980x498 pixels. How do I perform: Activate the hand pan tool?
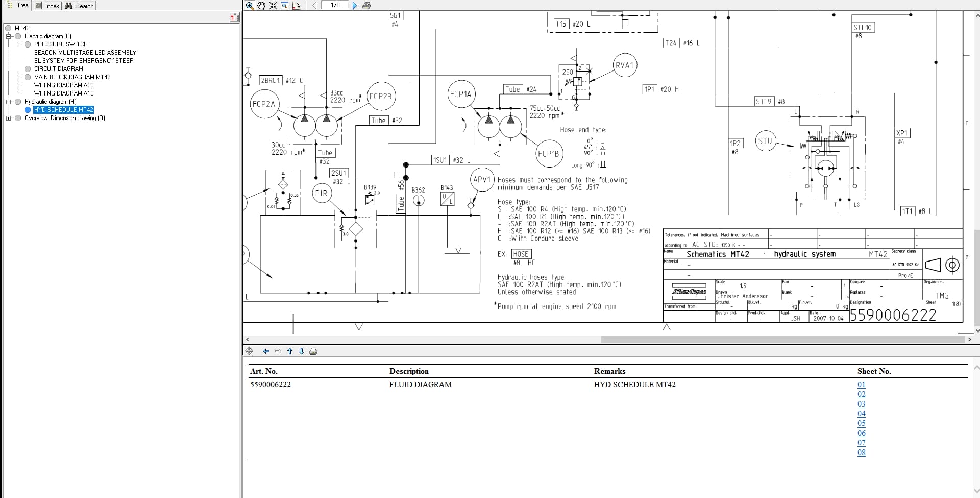(261, 6)
